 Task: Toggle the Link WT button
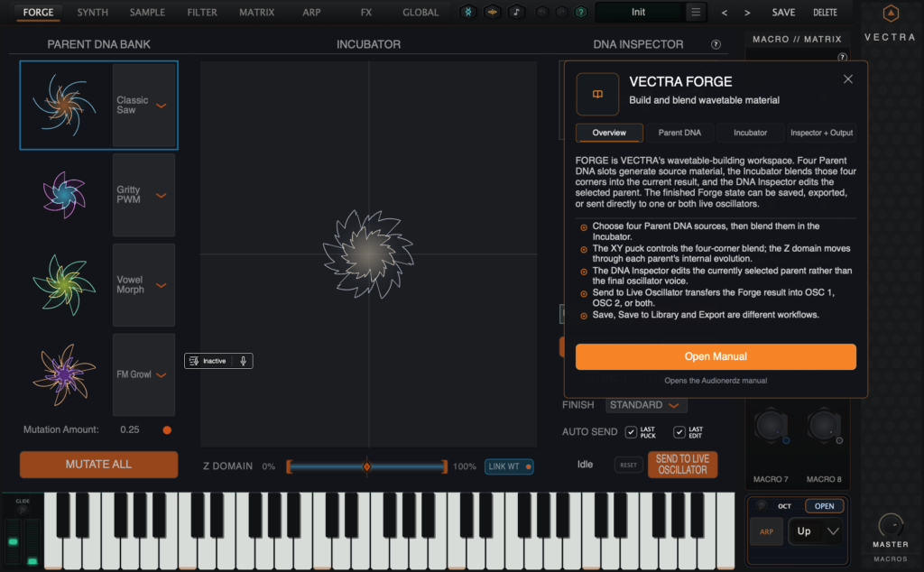pyautogui.click(x=509, y=466)
